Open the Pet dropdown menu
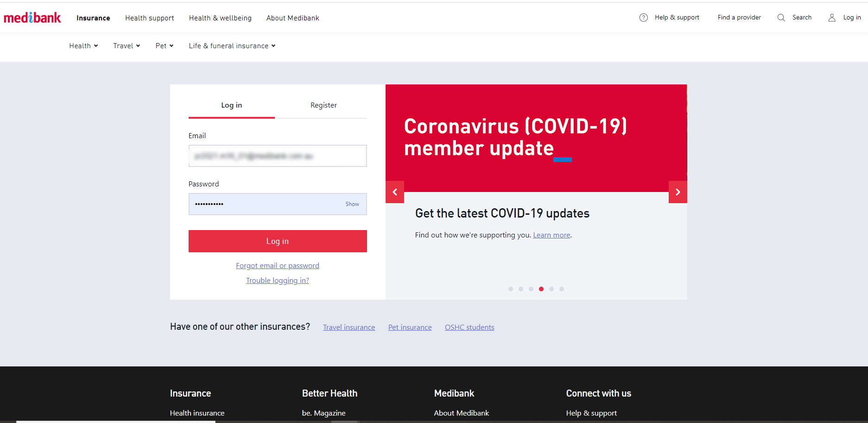The width and height of the screenshot is (868, 423). 164,45
